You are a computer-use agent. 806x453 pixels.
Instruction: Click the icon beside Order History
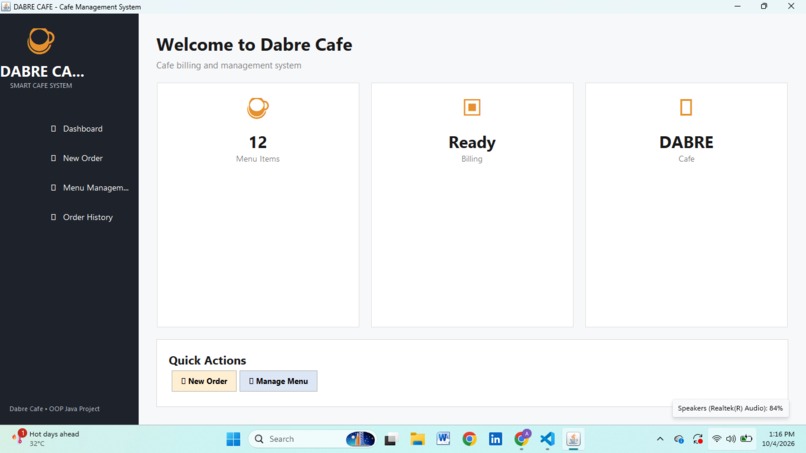pos(53,217)
